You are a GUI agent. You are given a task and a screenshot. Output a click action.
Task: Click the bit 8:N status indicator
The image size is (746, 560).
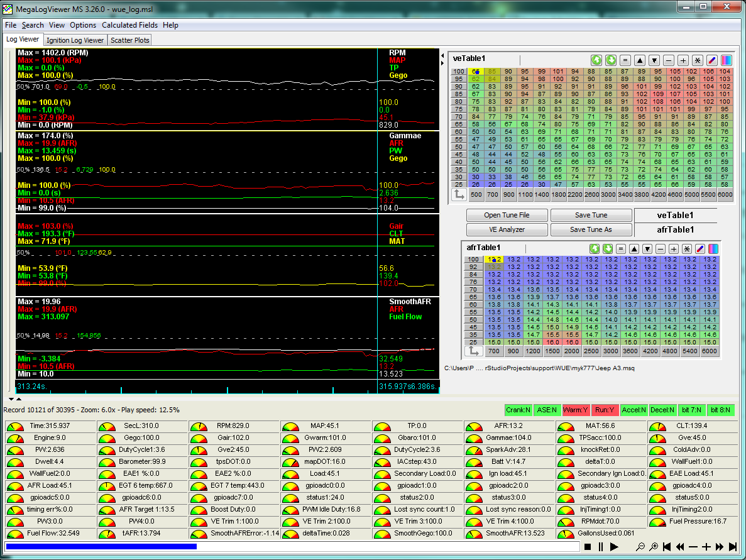coord(720,410)
